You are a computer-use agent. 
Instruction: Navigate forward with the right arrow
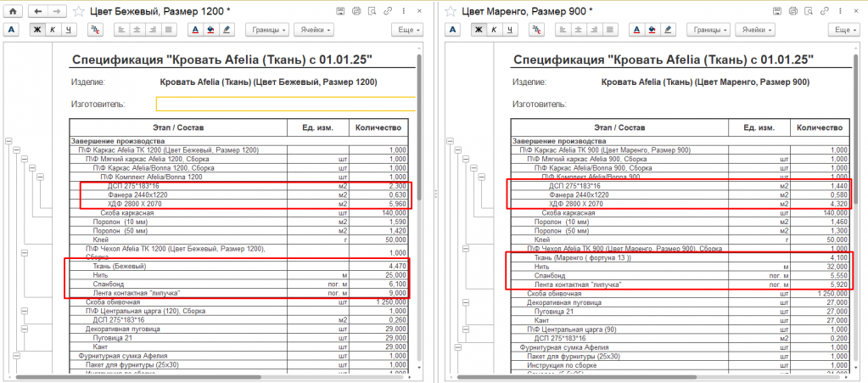click(58, 11)
